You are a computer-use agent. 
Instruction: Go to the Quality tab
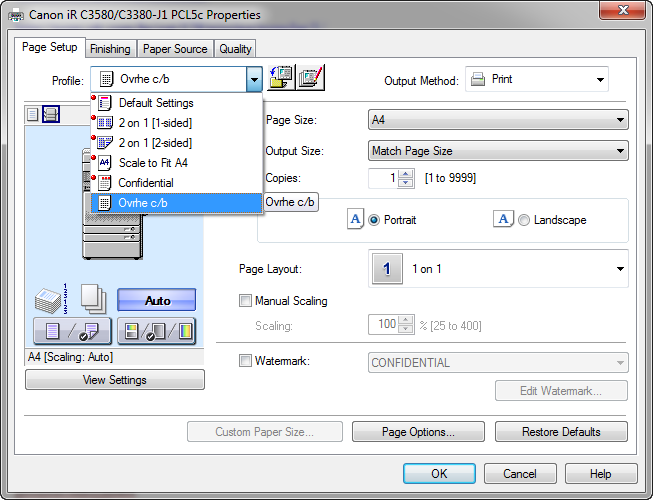point(235,49)
